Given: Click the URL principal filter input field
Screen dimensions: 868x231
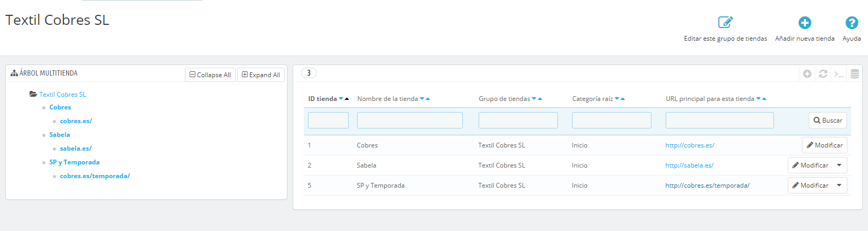Looking at the screenshot, I should pos(720,120).
